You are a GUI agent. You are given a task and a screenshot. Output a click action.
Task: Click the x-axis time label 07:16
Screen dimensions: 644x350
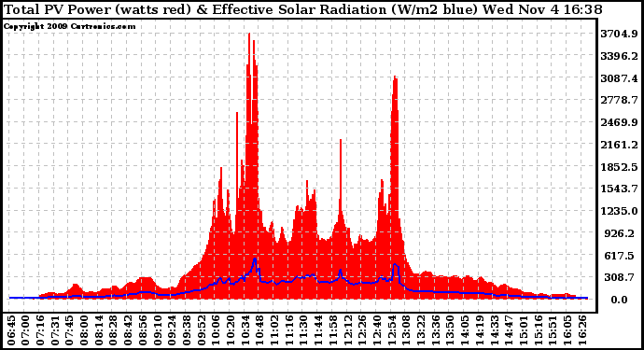tap(40, 330)
